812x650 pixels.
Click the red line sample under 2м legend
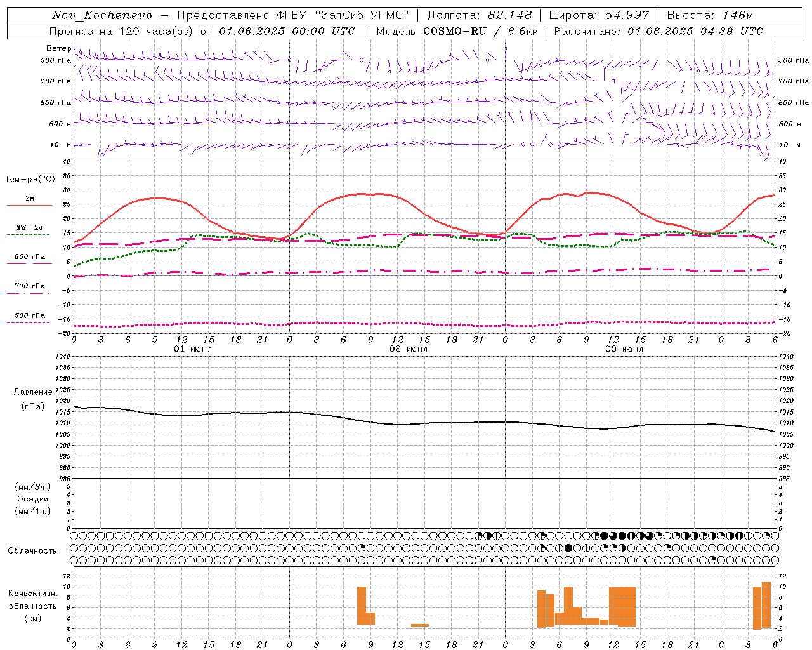point(29,205)
